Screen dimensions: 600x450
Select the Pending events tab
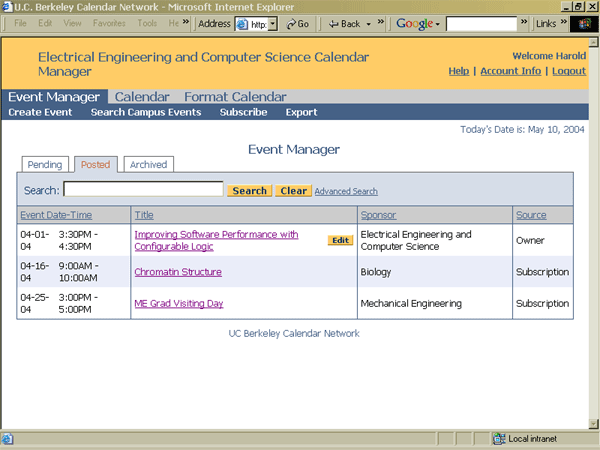[x=45, y=165]
